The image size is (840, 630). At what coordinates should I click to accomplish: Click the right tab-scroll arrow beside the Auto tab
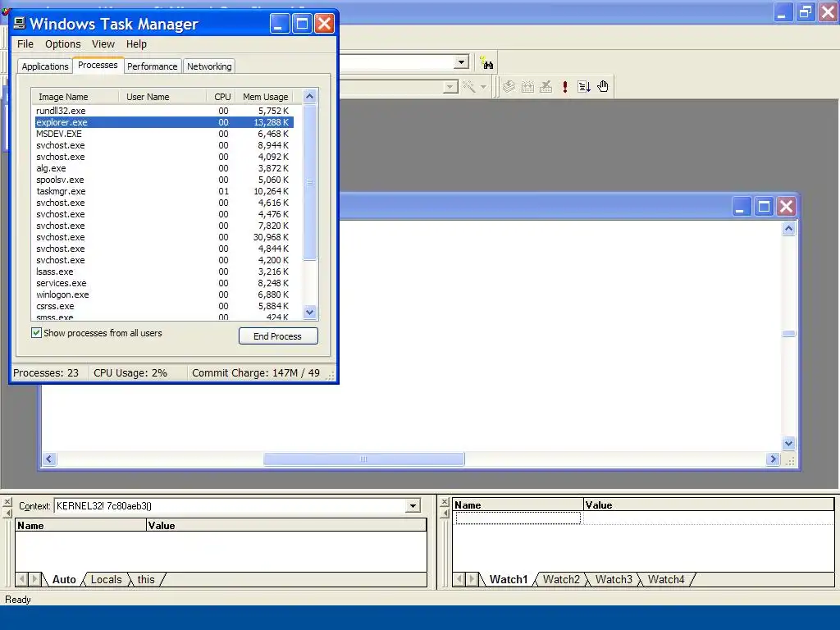coord(34,579)
